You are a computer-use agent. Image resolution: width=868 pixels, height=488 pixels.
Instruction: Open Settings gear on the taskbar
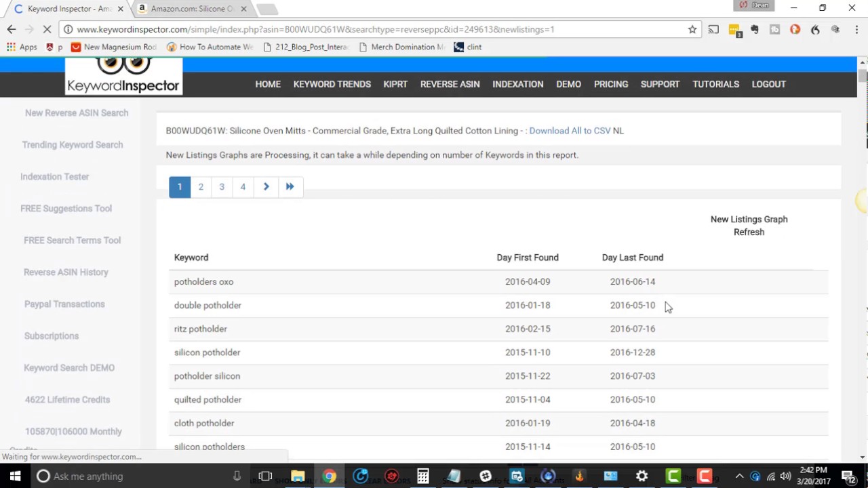(x=642, y=476)
